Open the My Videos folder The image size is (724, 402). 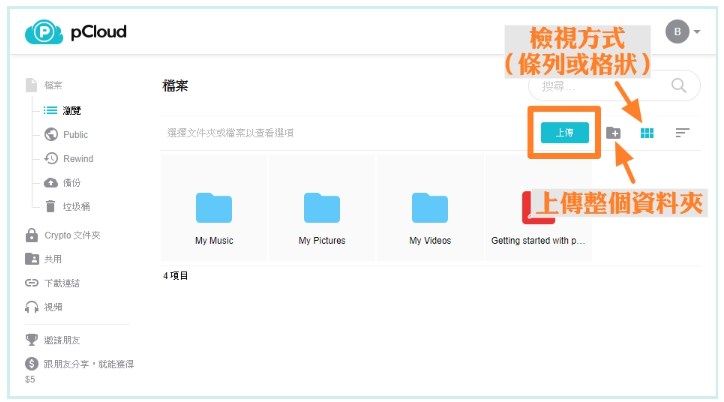429,215
